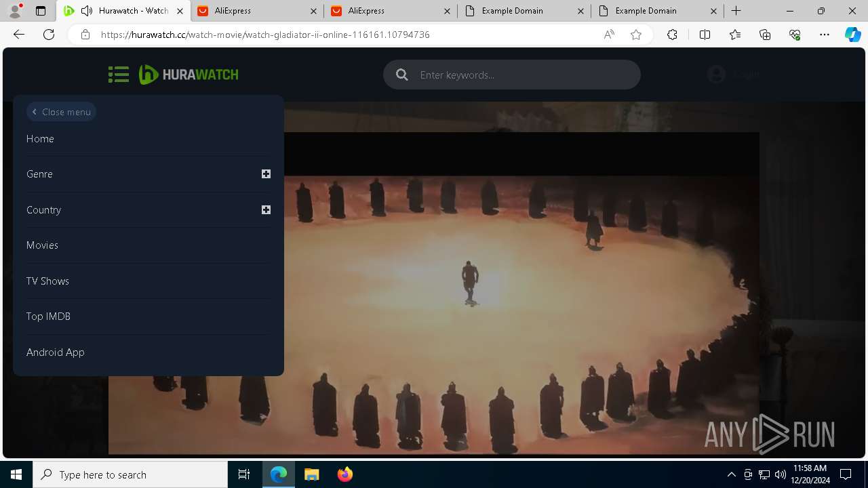Switch to the Hurawatch browser tab
Image resolution: width=868 pixels, height=488 pixels.
pos(124,11)
